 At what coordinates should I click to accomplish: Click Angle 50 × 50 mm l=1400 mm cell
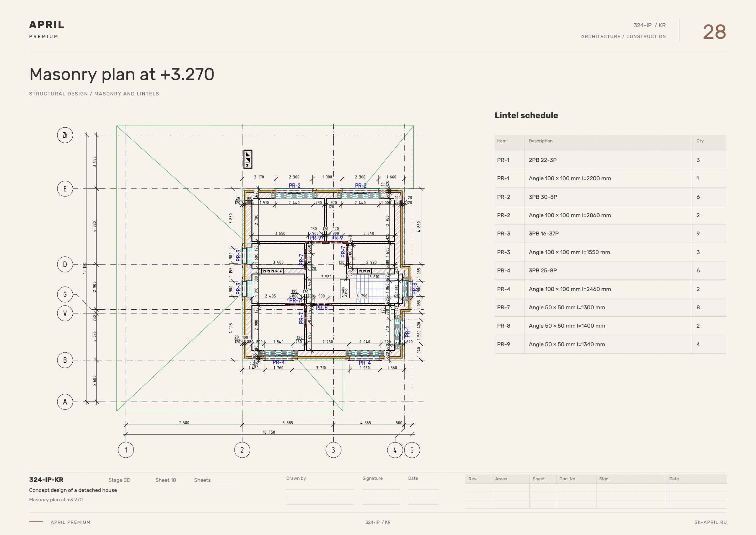click(x=608, y=326)
